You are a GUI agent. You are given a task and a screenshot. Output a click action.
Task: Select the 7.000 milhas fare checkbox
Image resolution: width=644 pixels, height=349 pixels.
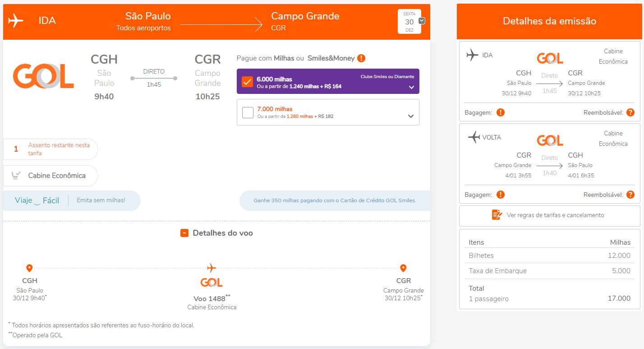coord(248,112)
